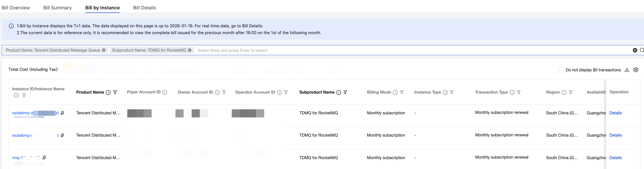Copy the rmq-1 instance ID

(44, 157)
